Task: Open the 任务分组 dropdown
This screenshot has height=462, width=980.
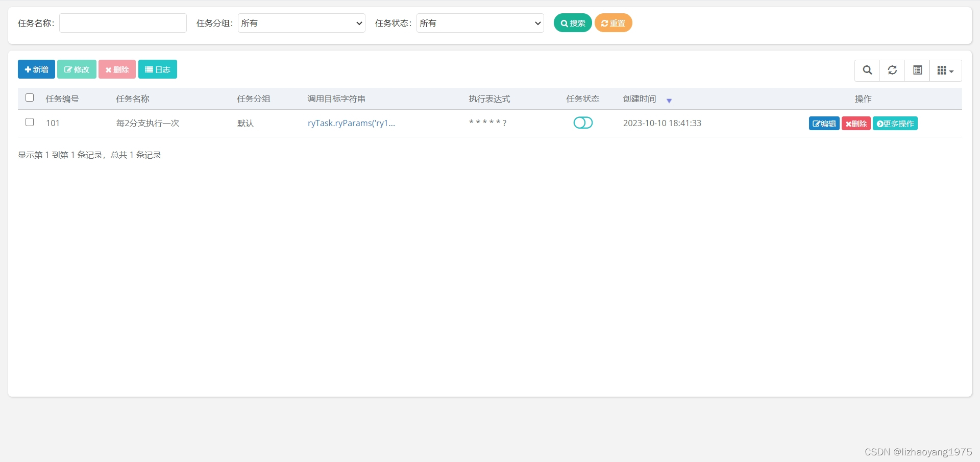Action: [x=302, y=23]
